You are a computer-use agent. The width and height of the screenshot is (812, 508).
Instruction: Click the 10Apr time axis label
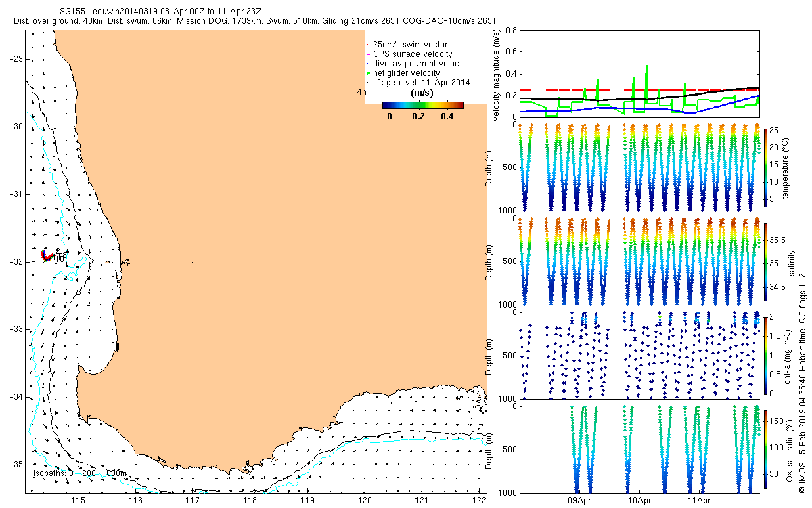tap(639, 501)
